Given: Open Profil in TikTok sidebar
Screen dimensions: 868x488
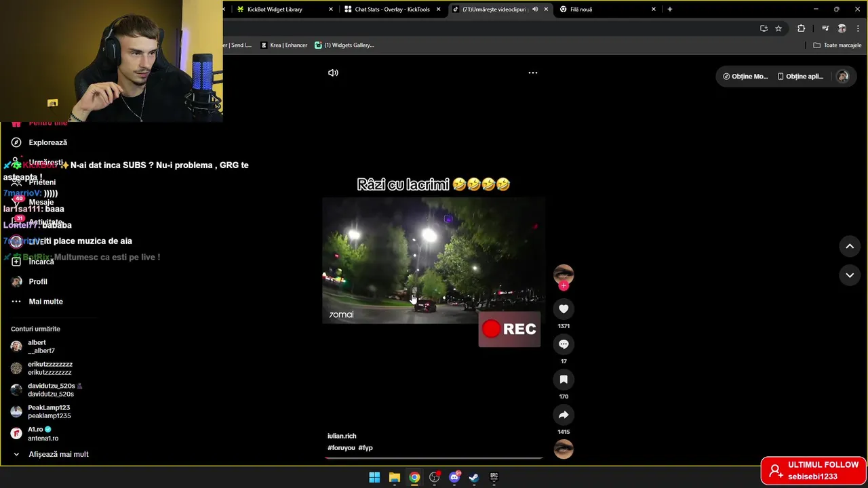Looking at the screenshot, I should coord(38,282).
